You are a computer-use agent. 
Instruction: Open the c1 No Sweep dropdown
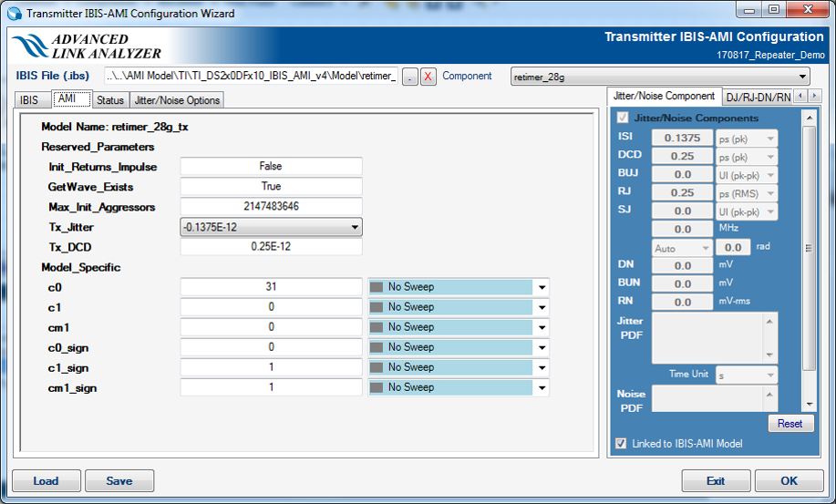tap(459, 307)
